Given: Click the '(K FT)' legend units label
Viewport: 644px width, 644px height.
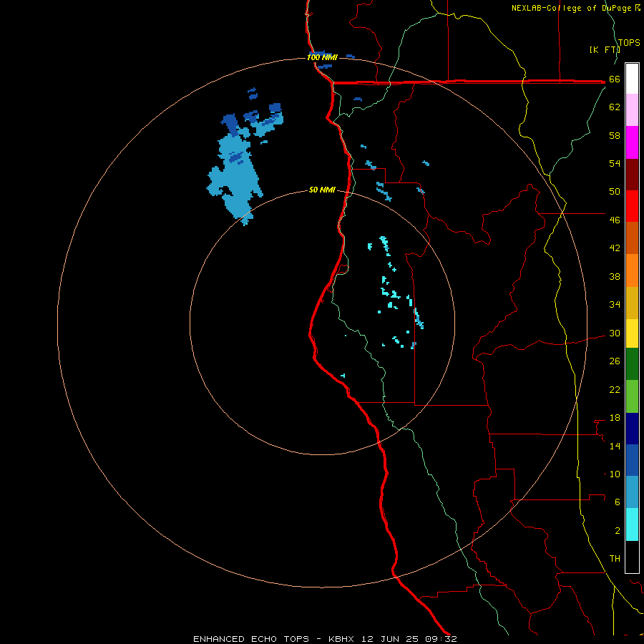Looking at the screenshot, I should click(x=605, y=49).
